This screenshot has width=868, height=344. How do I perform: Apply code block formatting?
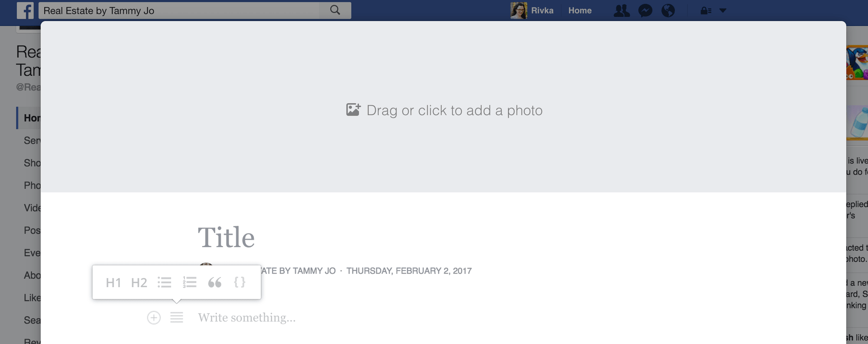tap(240, 282)
